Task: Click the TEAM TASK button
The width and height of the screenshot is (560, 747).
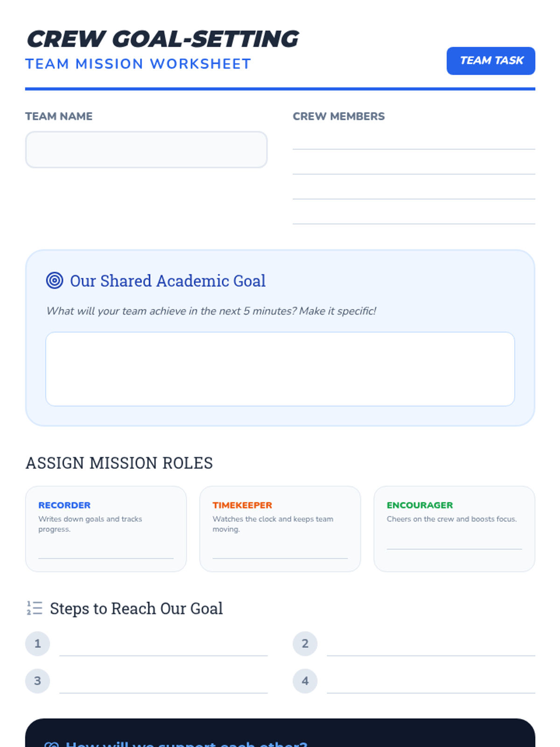Action: point(491,61)
